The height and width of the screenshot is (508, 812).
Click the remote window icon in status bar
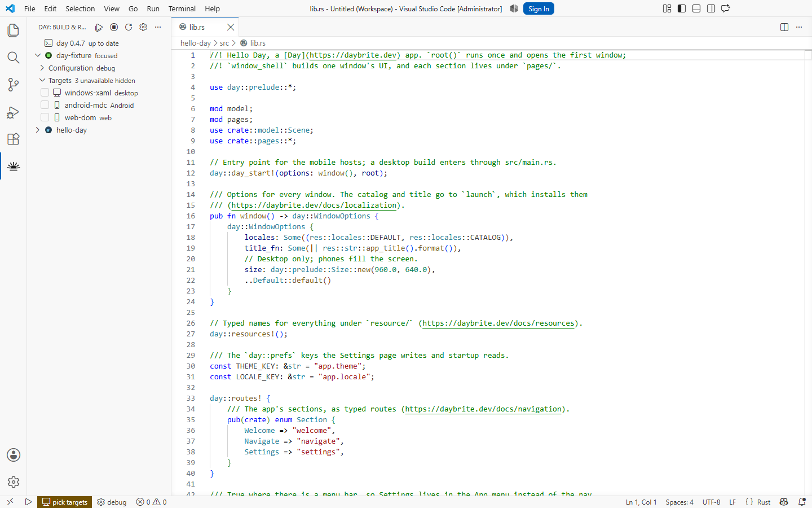tap(10, 502)
